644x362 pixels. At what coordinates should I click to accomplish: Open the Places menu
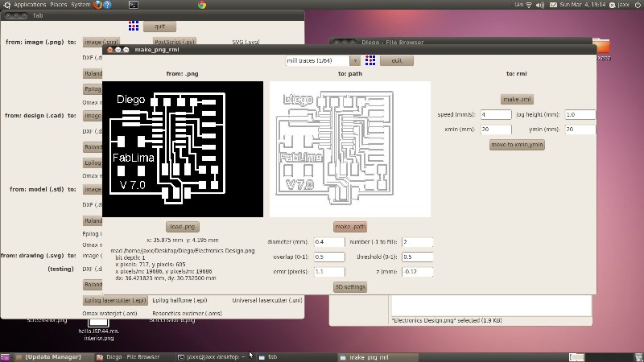tap(58, 5)
